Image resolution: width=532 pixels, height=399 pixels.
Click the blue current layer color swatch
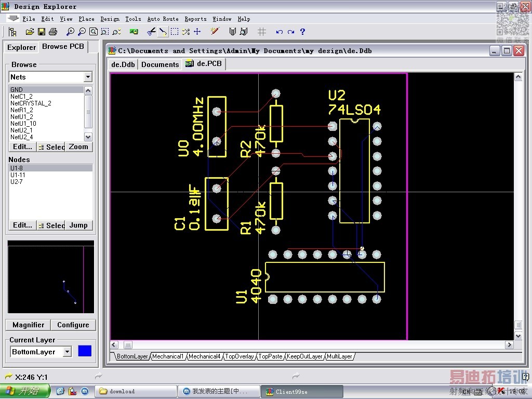(85, 351)
